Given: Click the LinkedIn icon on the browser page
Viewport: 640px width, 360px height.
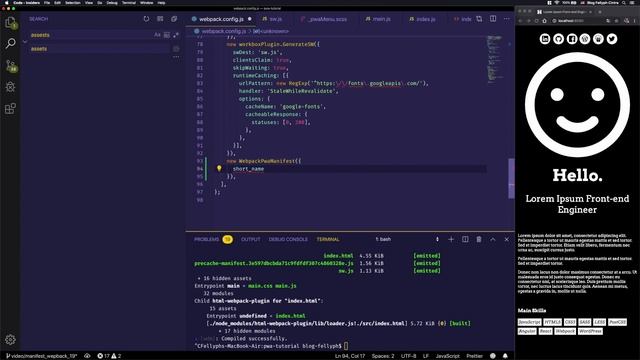Looking at the screenshot, I should click(x=545, y=39).
